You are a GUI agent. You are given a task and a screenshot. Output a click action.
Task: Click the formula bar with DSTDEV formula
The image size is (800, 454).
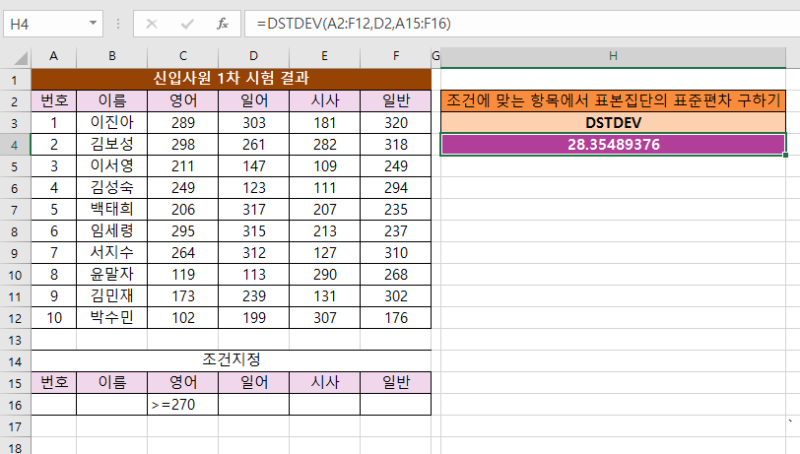522,23
